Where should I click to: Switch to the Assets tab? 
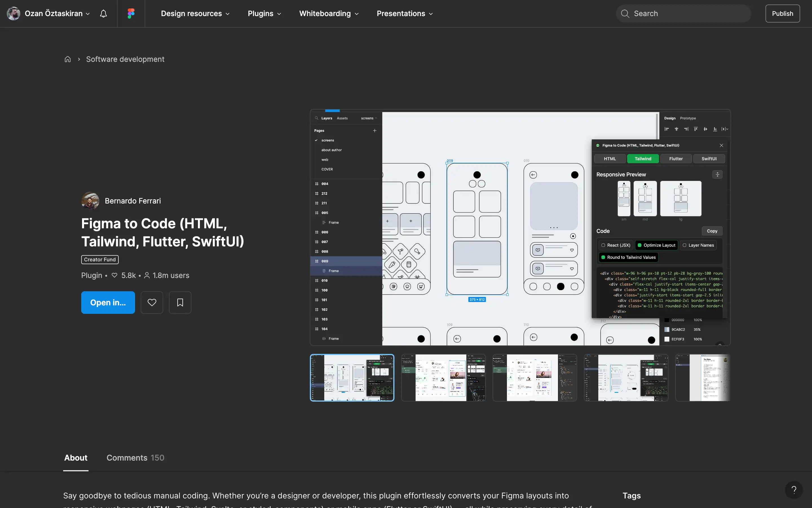coord(342,118)
